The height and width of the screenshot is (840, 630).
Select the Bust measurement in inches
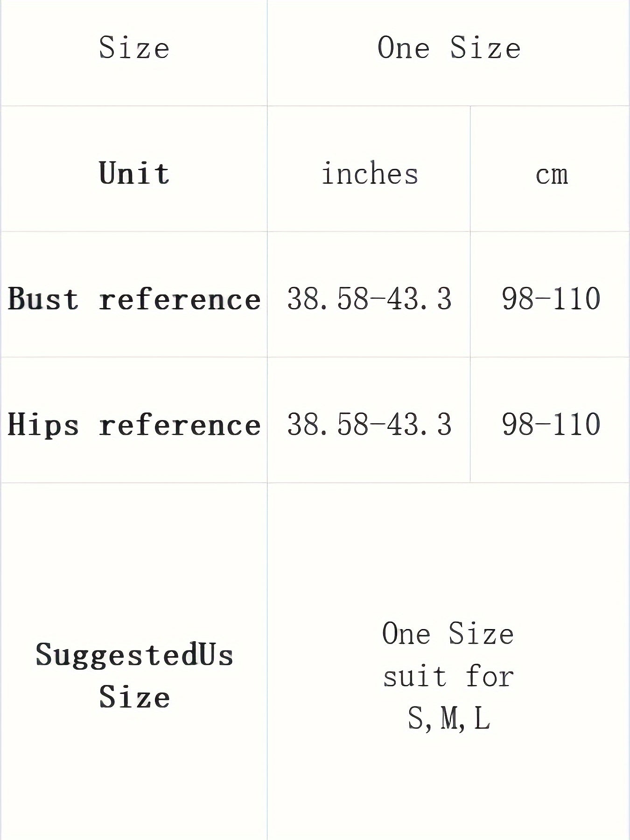[x=370, y=299]
